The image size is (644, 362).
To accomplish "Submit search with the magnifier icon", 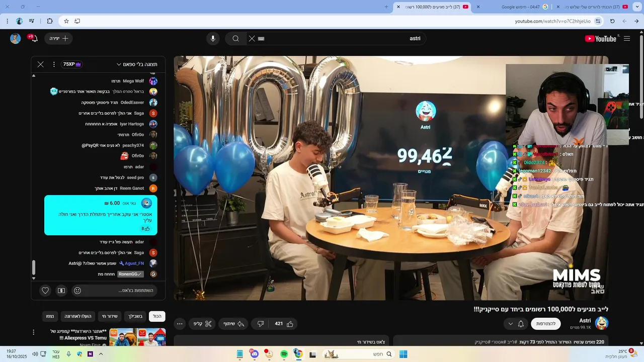I will (x=235, y=39).
